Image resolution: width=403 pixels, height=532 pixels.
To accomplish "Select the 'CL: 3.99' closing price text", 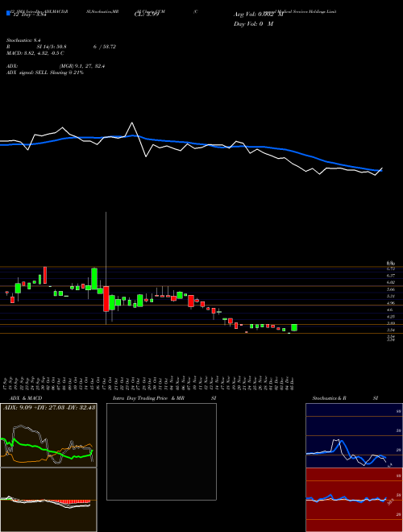I will 147,15.
